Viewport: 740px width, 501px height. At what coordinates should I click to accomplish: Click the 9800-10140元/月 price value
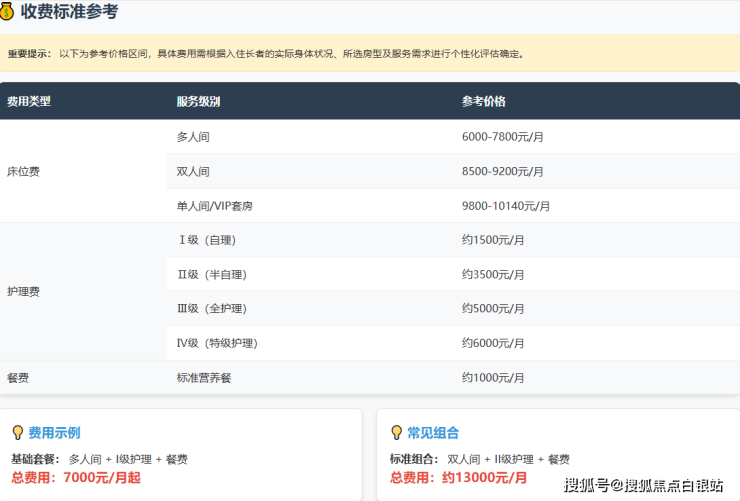[x=505, y=206]
